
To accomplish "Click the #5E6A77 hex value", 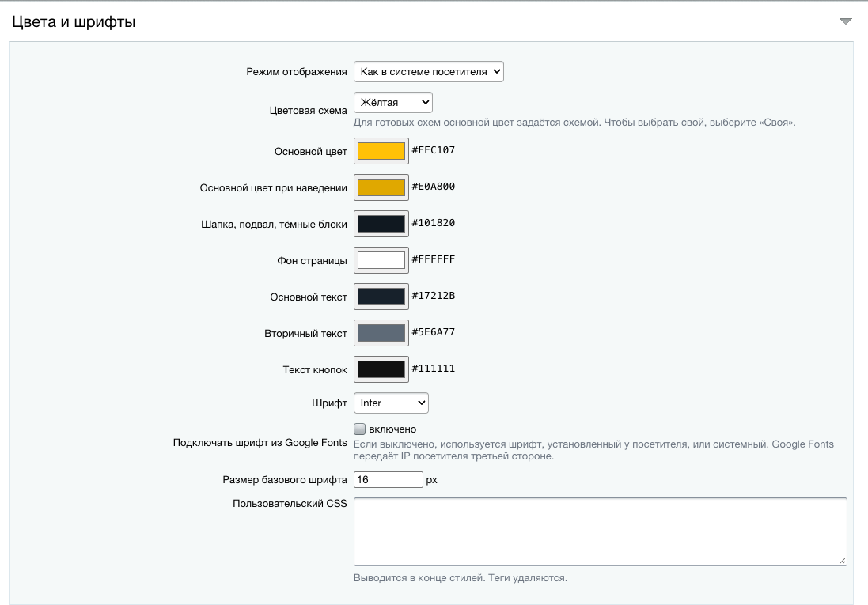I will click(x=434, y=331).
